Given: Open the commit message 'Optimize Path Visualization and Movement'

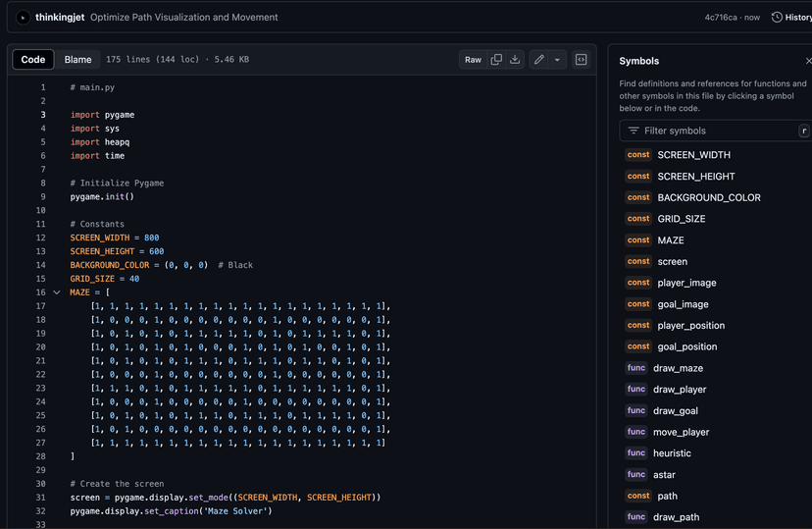Looking at the screenshot, I should pos(183,17).
